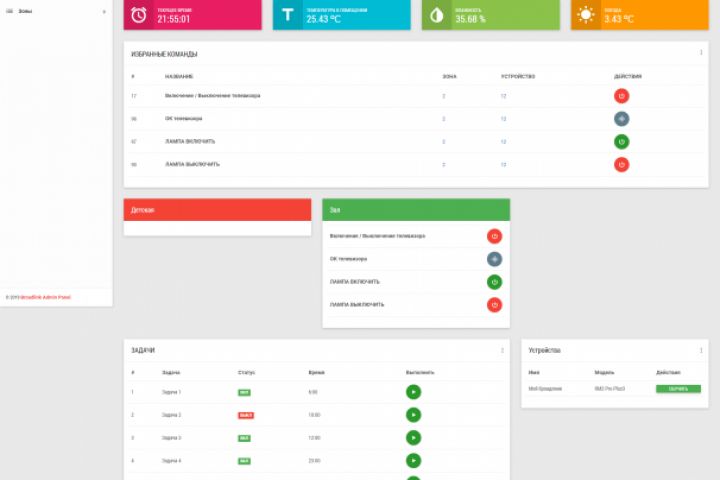Screen dimensions: 720x480
Task: Toggle the green status badge of Task 1
Action: pyautogui.click(x=244, y=392)
